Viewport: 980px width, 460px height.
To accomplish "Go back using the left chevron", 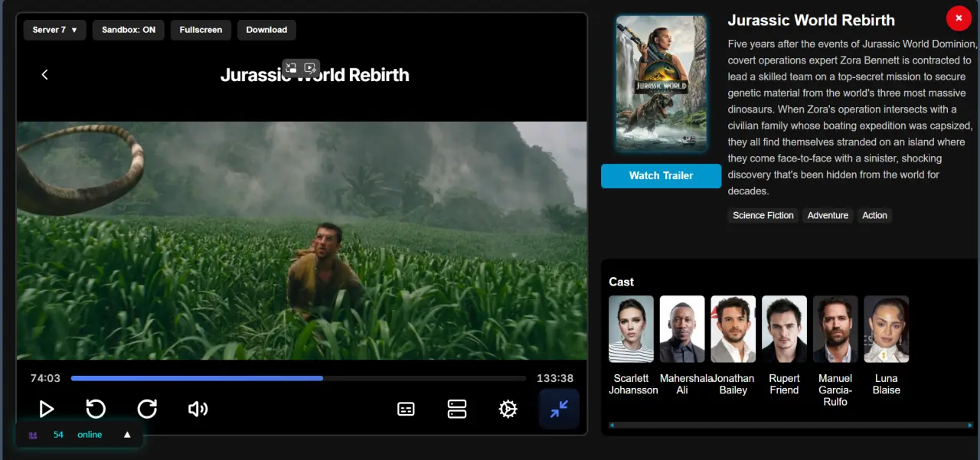I will tap(44, 74).
